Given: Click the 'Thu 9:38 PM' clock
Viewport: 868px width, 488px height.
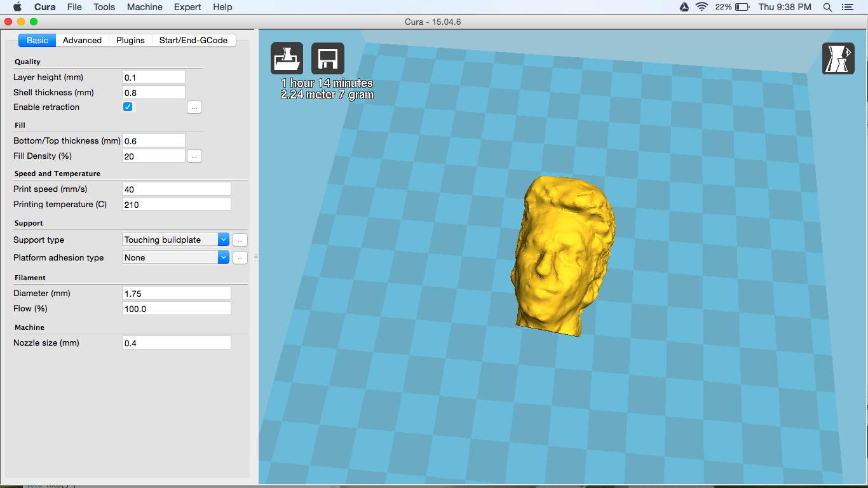Looking at the screenshot, I should pos(785,7).
